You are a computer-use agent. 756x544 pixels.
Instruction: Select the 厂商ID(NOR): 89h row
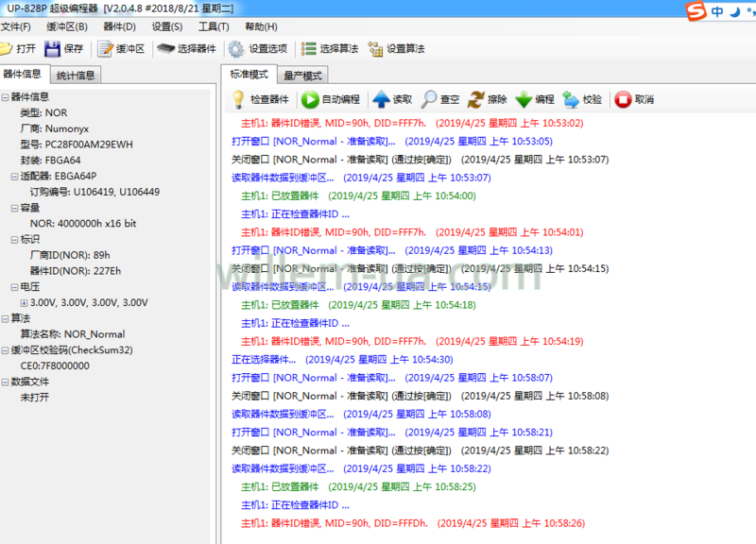(x=70, y=255)
